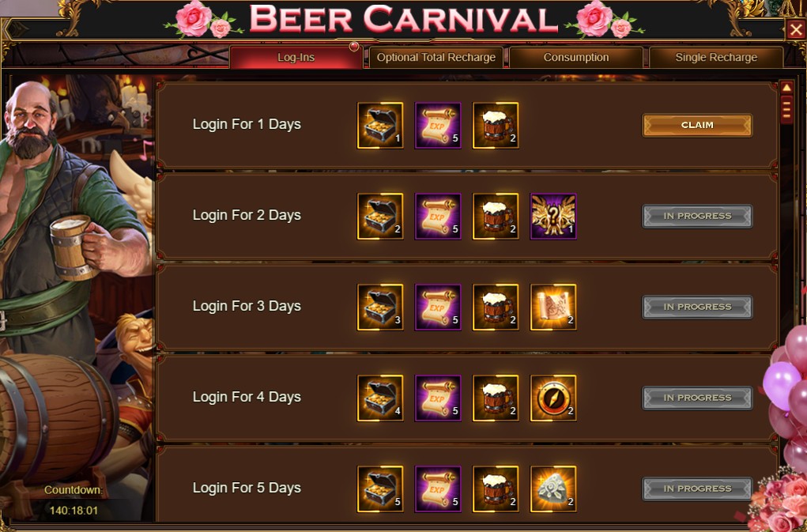Select the EXP scroll in Login For 2 Days

[x=438, y=216]
